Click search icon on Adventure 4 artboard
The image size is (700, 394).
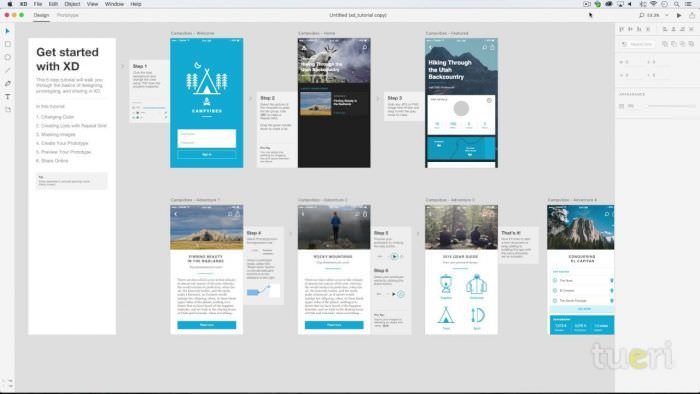(x=607, y=214)
